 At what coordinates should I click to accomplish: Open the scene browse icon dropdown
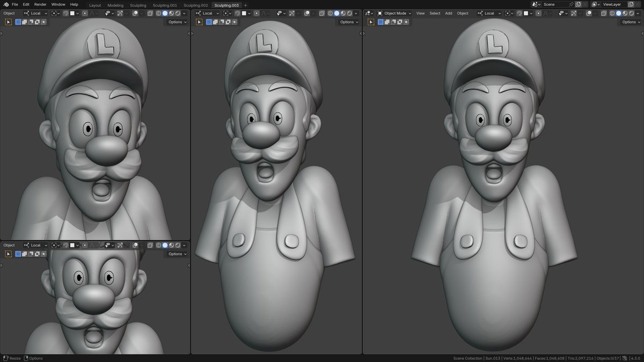click(x=536, y=4)
